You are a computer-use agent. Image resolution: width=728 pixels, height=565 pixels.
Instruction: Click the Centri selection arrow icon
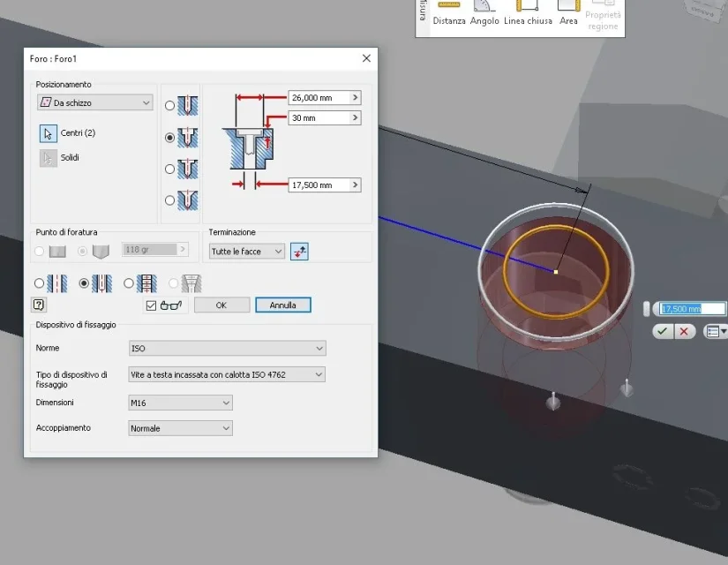coord(49,133)
